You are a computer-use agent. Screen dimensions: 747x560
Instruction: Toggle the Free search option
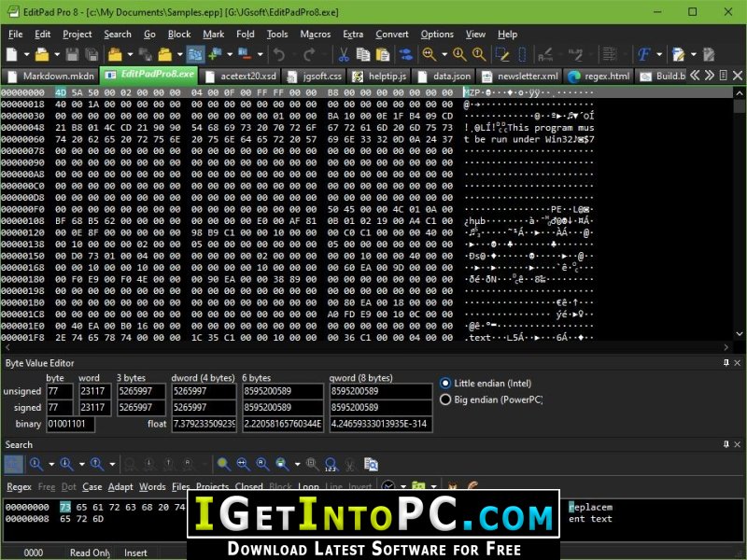click(46, 486)
